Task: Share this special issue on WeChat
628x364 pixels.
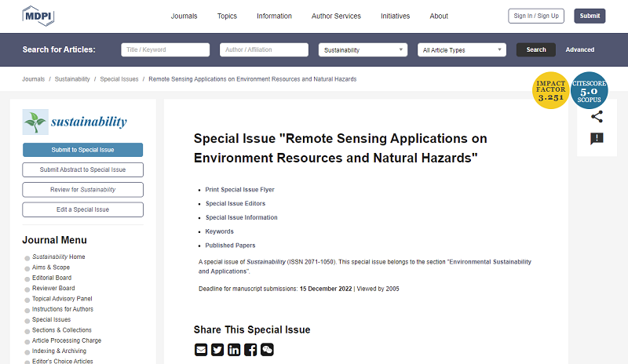Action: (267, 350)
